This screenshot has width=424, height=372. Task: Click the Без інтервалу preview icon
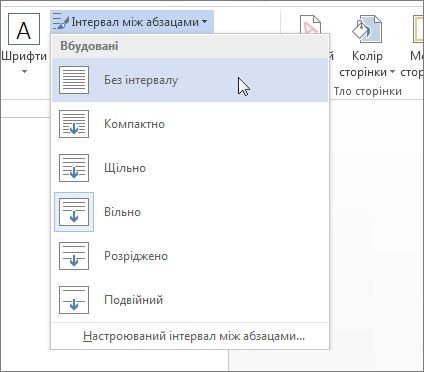click(74, 80)
